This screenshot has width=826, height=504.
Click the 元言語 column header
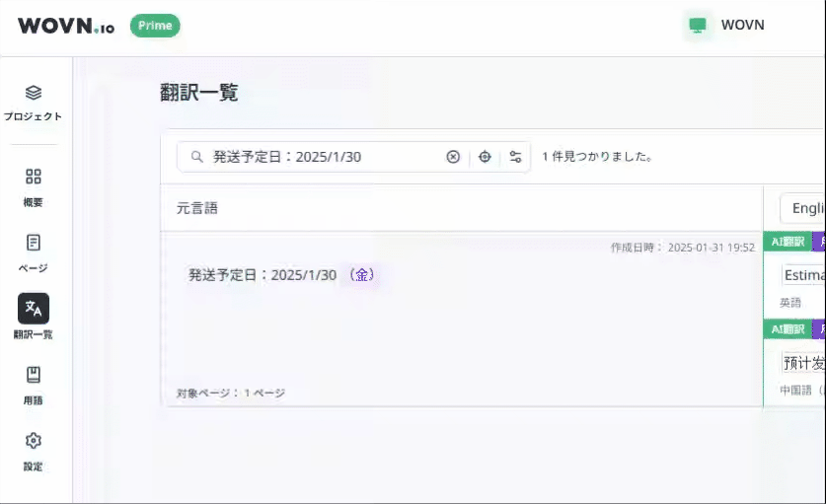pyautogui.click(x=197, y=208)
